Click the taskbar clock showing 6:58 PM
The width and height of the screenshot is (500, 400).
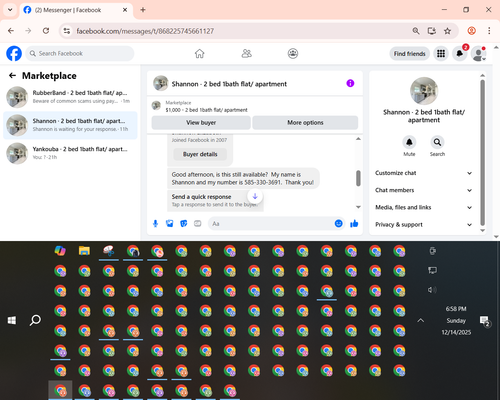[456, 320]
